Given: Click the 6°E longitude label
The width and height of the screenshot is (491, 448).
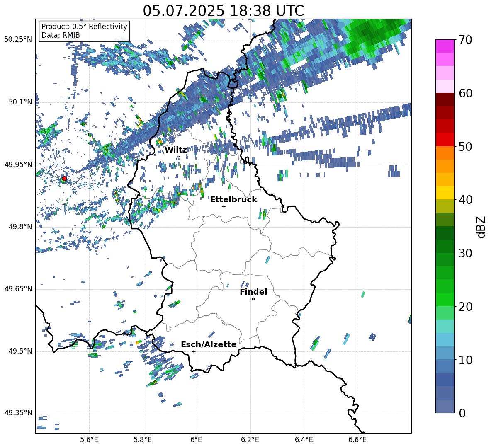Looking at the screenshot, I should click(196, 440).
